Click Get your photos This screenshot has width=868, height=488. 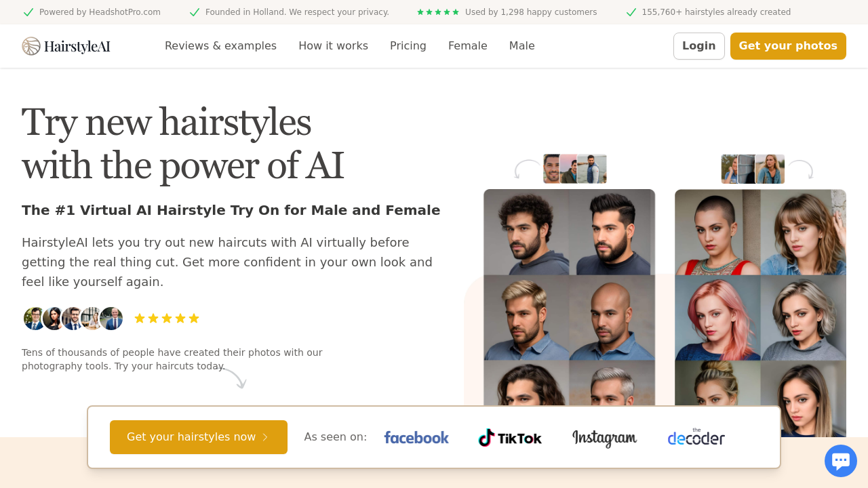coord(787,45)
